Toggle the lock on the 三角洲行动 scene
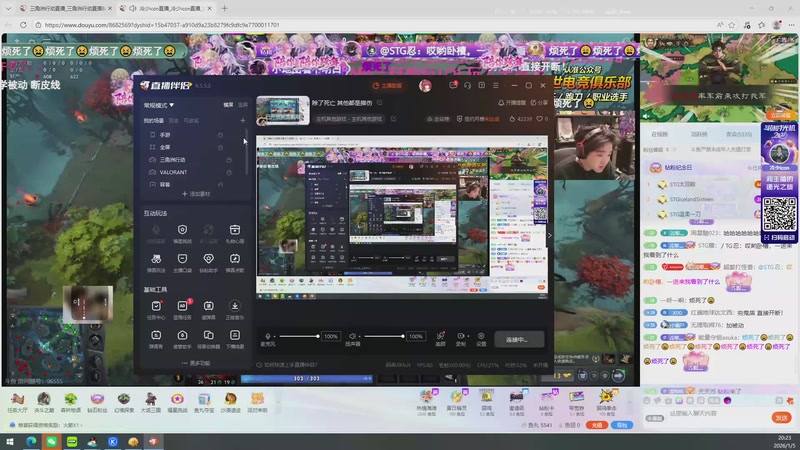This screenshot has height=450, width=800. pos(229,160)
